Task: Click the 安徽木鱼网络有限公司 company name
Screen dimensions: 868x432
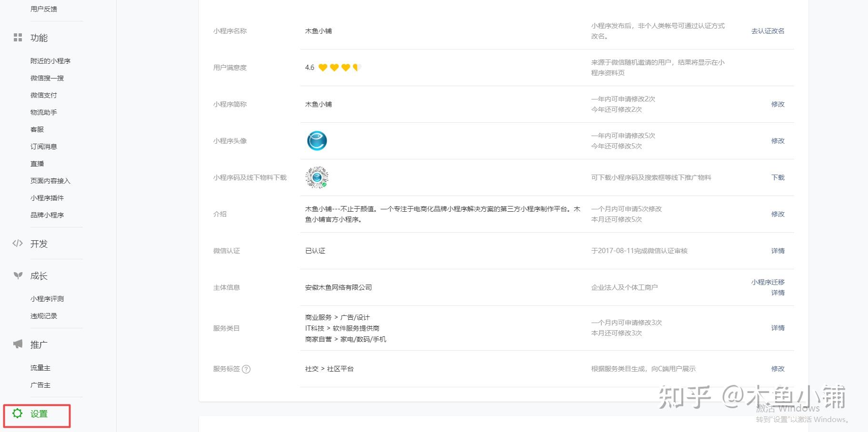Action: pyautogui.click(x=339, y=287)
